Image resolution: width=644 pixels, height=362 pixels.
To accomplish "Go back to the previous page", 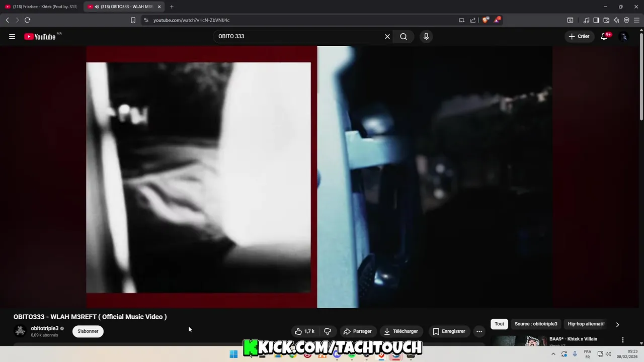I will [x=8, y=20].
